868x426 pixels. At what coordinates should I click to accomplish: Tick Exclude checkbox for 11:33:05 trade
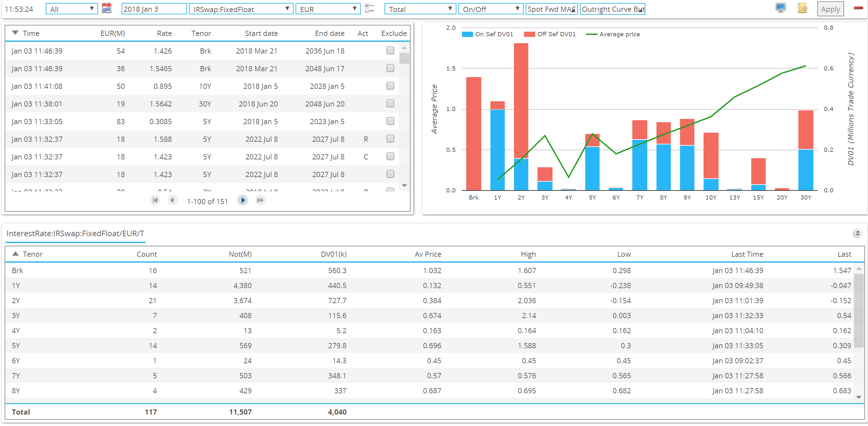390,121
